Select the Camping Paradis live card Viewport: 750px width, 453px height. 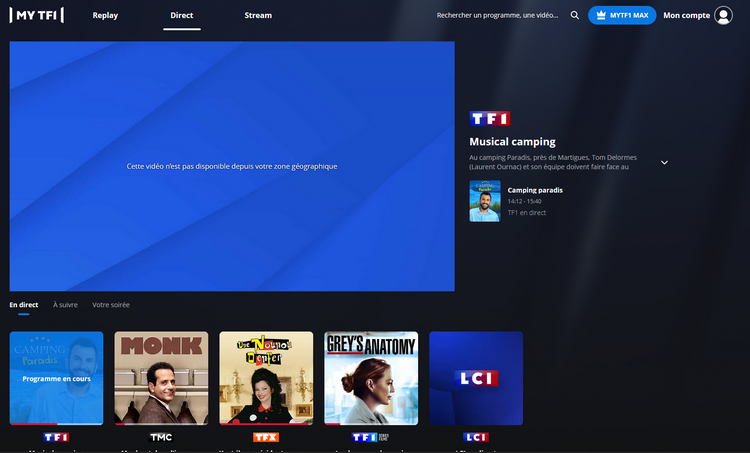[x=56, y=378]
